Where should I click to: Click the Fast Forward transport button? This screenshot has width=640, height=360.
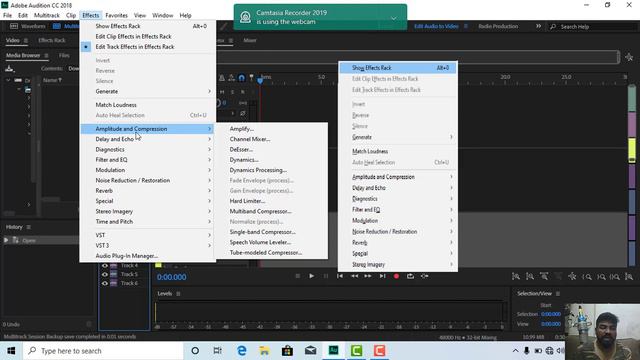(x=368, y=276)
